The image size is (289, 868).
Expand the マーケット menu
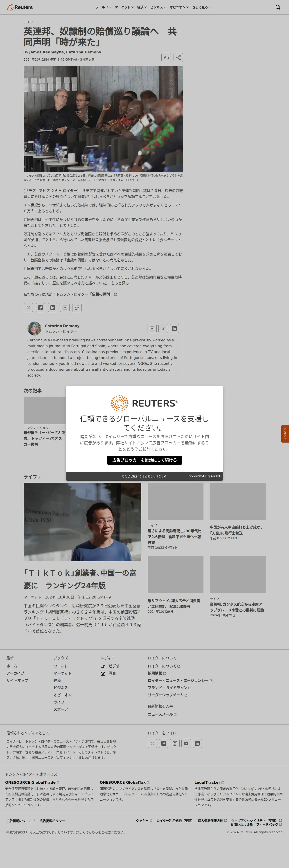[x=124, y=7]
